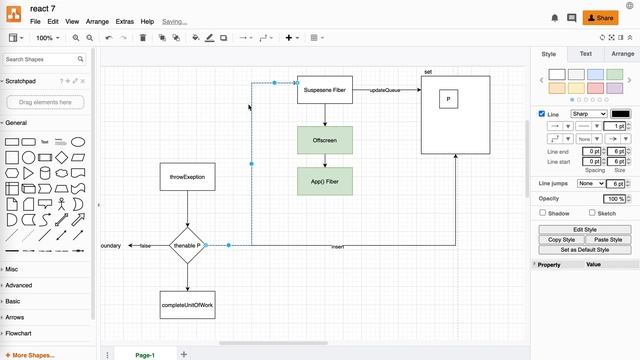Pick the light green style swatch
Viewport: 640px width, 360px height.
pos(614,74)
